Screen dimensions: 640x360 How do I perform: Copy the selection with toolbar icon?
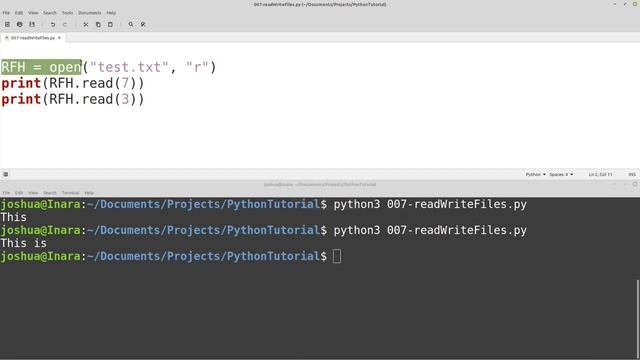(x=98, y=24)
